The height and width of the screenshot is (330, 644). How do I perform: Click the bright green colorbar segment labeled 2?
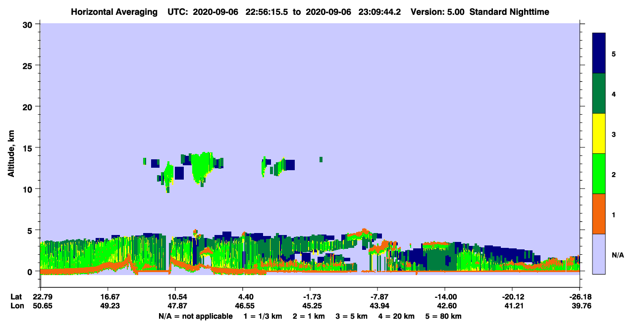coord(599,174)
